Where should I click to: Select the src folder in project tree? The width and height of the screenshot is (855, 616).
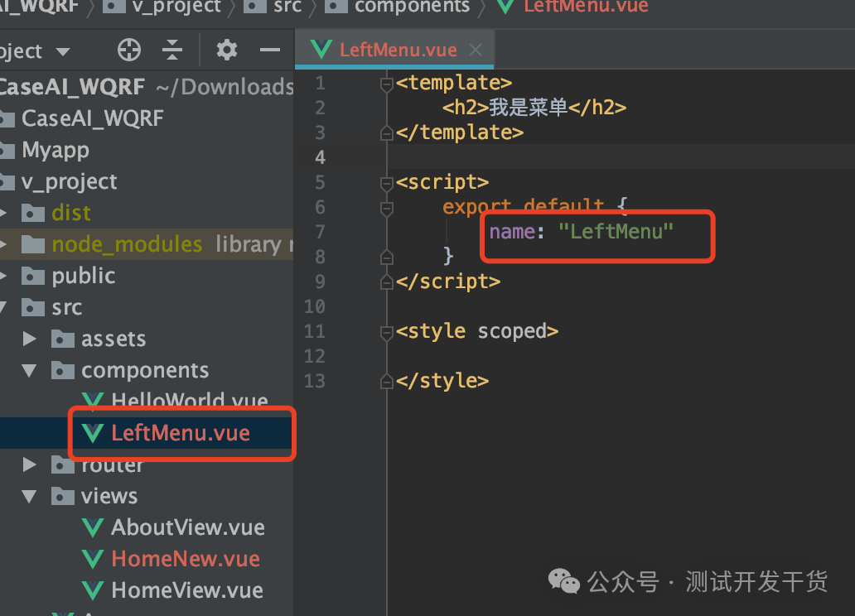[x=66, y=307]
